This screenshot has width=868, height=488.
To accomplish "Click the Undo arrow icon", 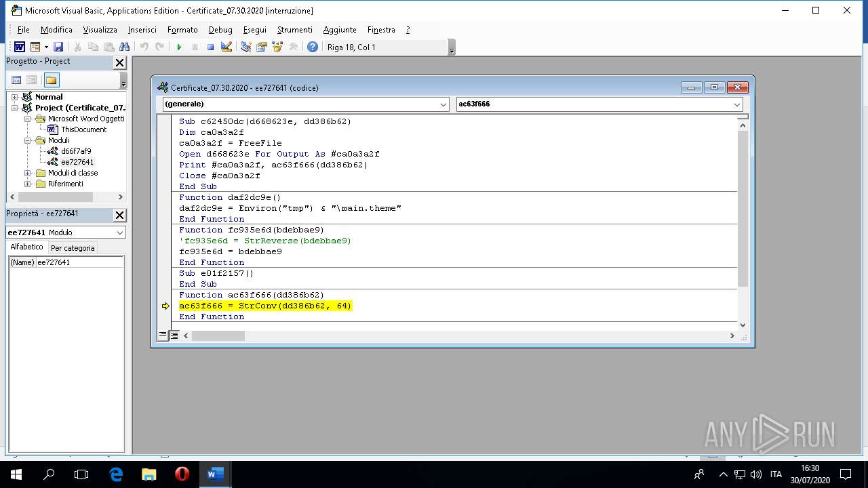I will point(144,47).
